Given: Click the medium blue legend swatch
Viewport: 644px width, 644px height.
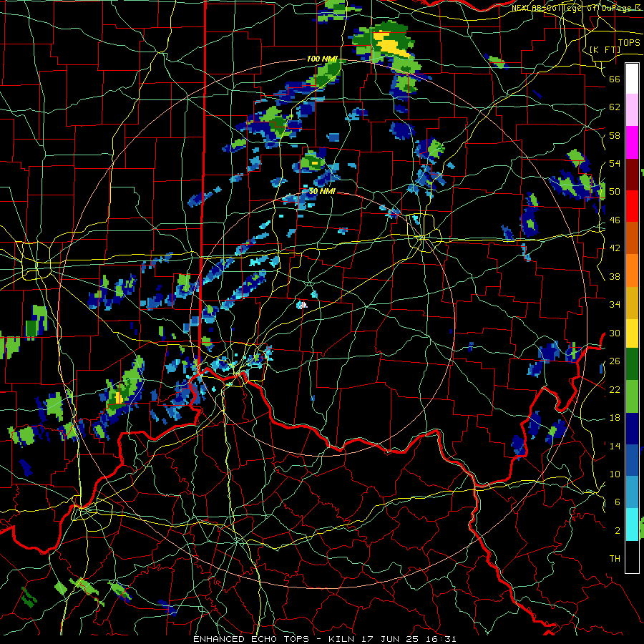Looking at the screenshot, I should (632, 460).
